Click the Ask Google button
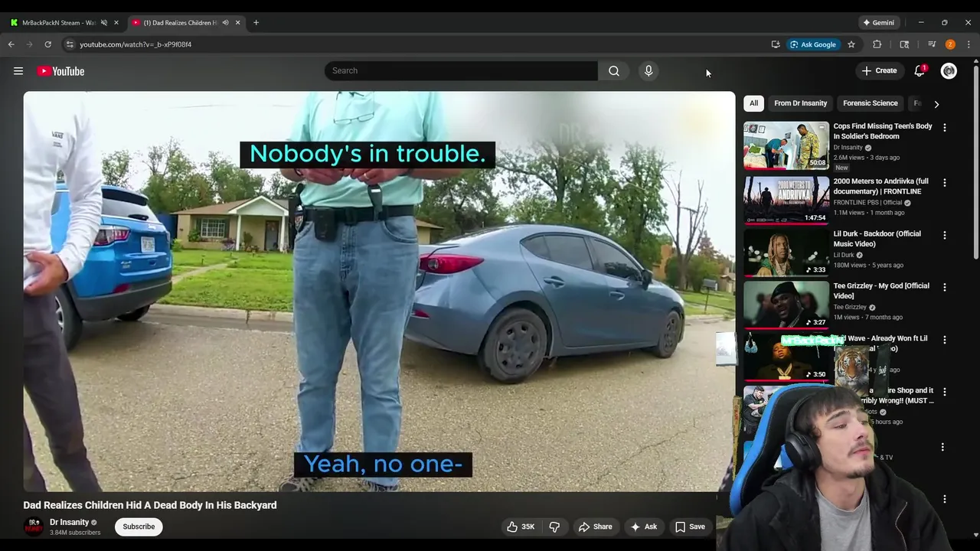The height and width of the screenshot is (551, 980). 813,44
